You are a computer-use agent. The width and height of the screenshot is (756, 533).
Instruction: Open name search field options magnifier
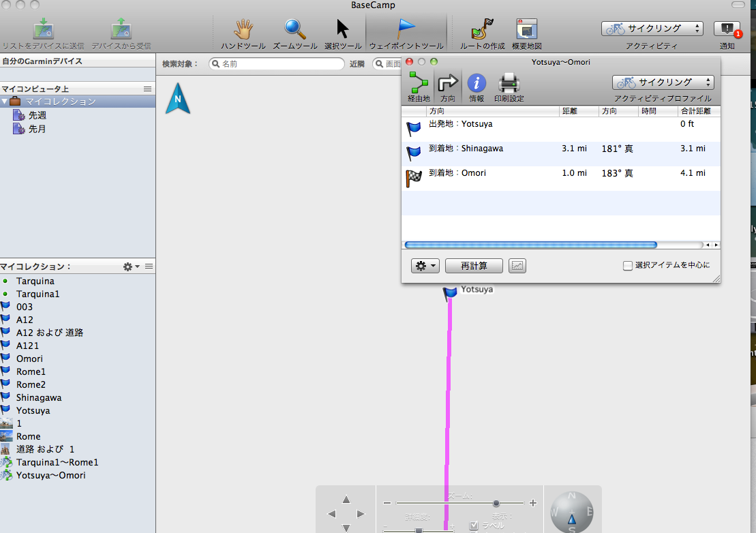coord(216,63)
